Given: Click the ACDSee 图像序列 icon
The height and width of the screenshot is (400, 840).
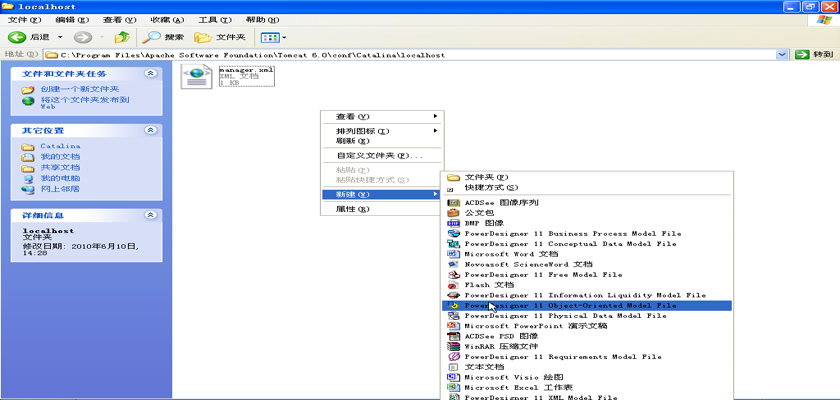Looking at the screenshot, I should click(454, 202).
